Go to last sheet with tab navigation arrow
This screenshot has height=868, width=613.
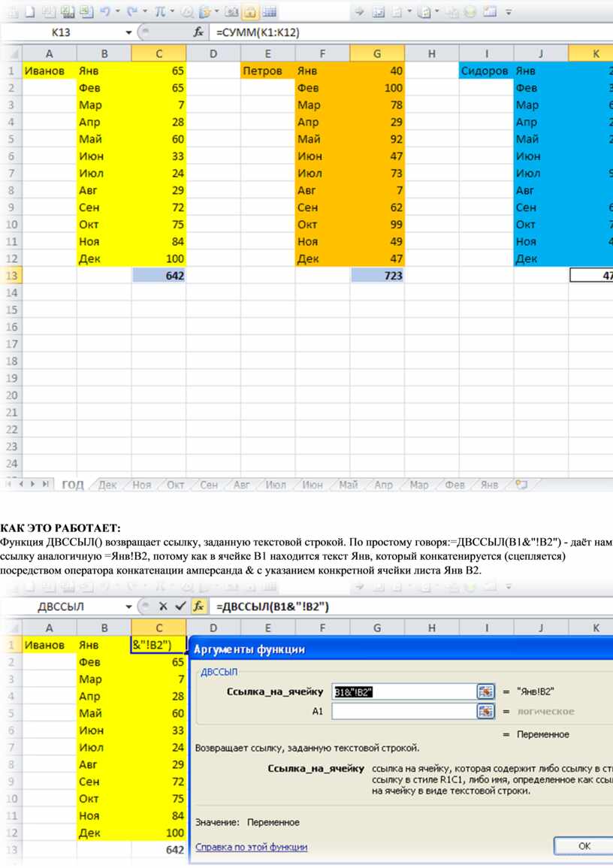coord(45,485)
